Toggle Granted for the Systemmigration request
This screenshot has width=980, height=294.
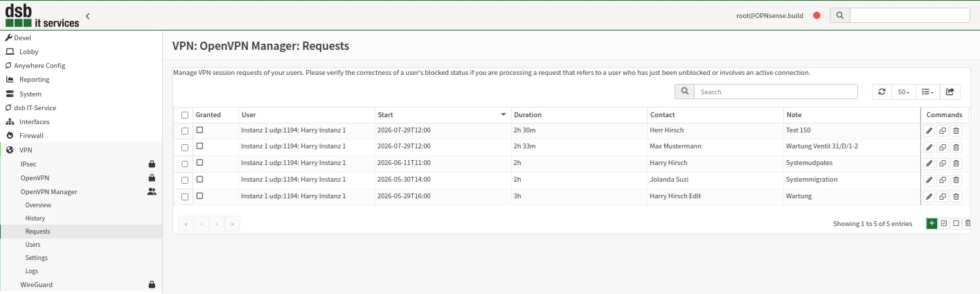click(x=199, y=179)
